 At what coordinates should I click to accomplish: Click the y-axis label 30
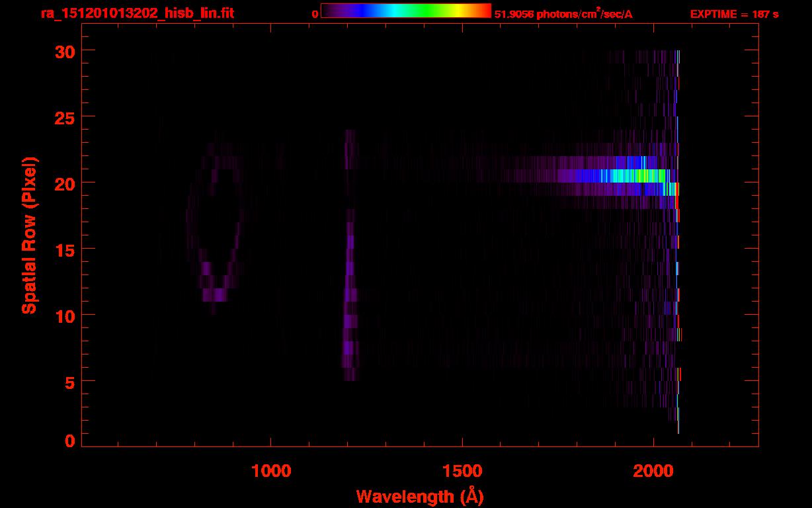click(66, 51)
